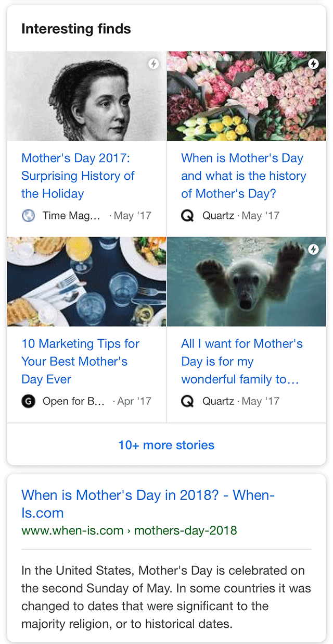Tap the AMP lightning badge on the flowers image
This screenshot has height=644, width=333.
click(313, 64)
